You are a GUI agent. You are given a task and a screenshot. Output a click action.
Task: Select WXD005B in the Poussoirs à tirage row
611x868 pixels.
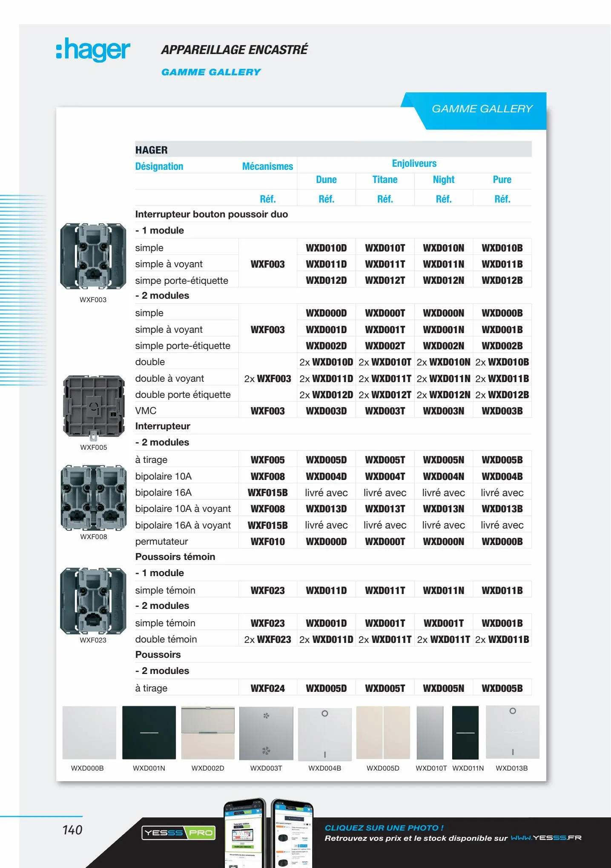pyautogui.click(x=502, y=688)
